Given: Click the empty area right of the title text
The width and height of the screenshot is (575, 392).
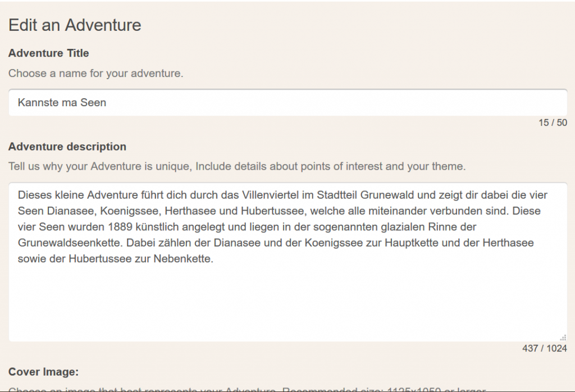Looking at the screenshot, I should pyautogui.click(x=337, y=102).
